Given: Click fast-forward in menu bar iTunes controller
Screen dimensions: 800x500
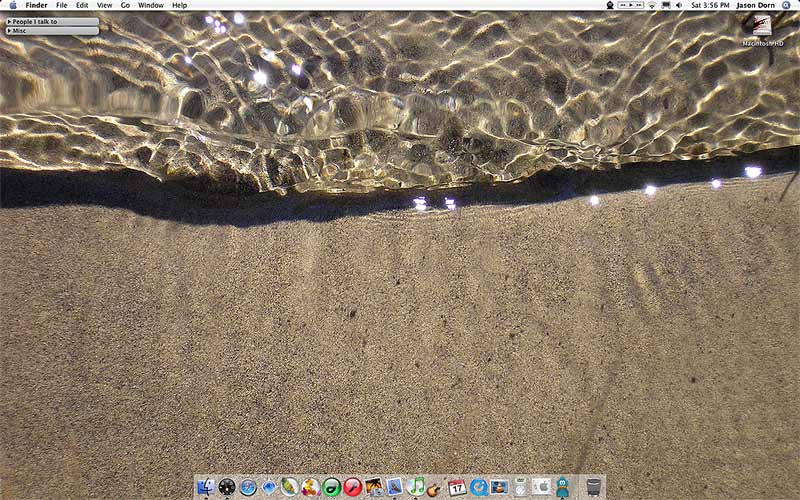Looking at the screenshot, I should (x=639, y=5).
